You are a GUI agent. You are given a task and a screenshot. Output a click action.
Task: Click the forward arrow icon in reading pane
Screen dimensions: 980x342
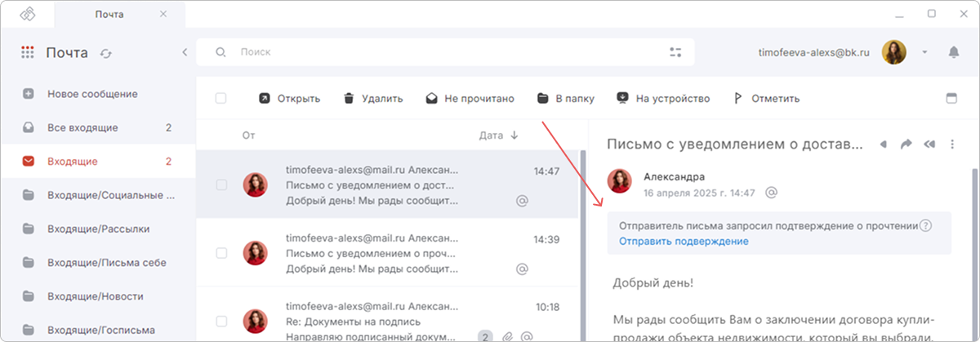(x=906, y=144)
